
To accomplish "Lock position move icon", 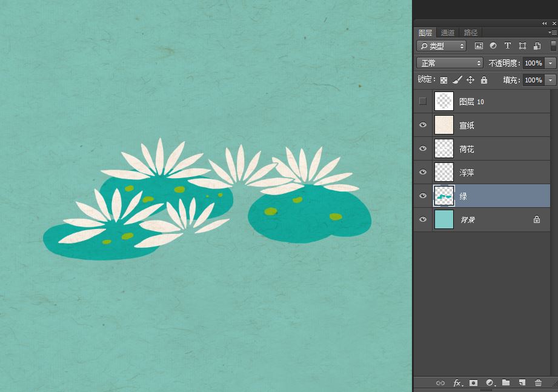I will (471, 80).
